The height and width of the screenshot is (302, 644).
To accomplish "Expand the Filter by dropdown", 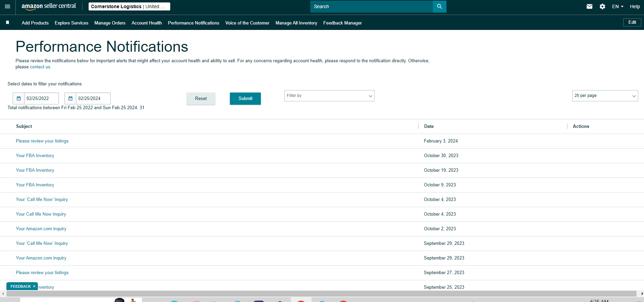I will tap(329, 96).
